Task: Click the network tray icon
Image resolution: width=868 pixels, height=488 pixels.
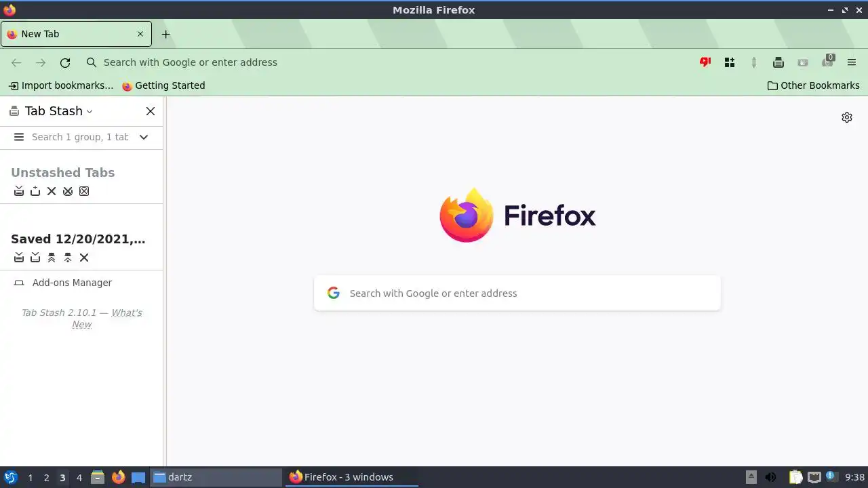Action: (x=814, y=477)
